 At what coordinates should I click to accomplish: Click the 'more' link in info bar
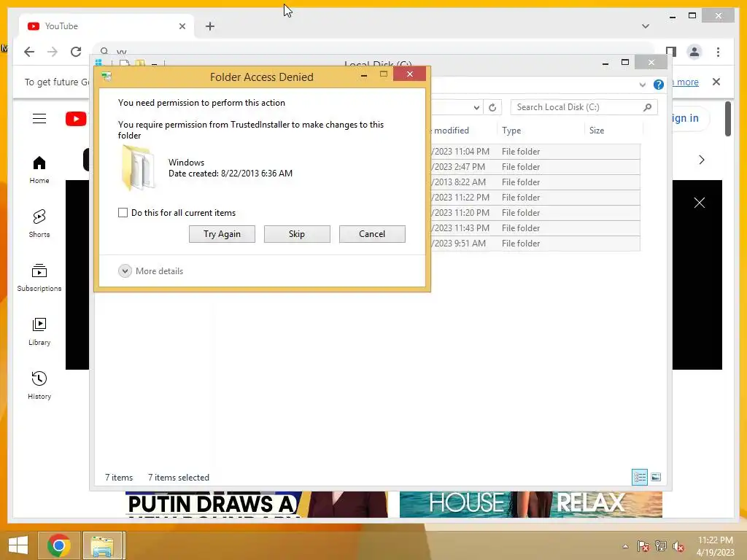687,82
